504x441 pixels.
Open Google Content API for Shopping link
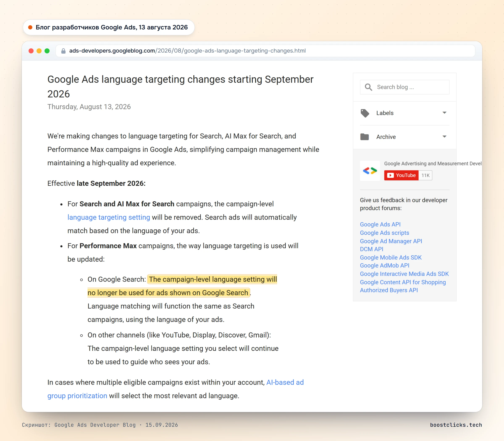(x=403, y=282)
